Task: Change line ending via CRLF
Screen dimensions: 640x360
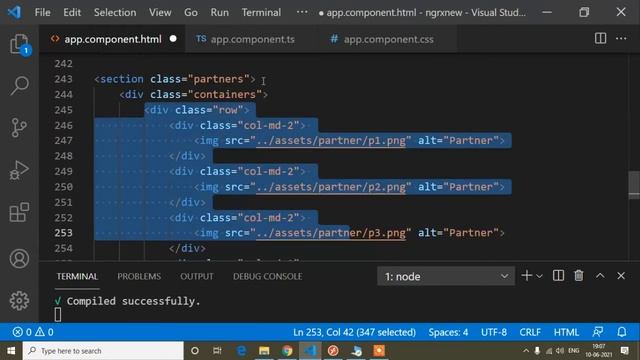Action: [x=530, y=332]
